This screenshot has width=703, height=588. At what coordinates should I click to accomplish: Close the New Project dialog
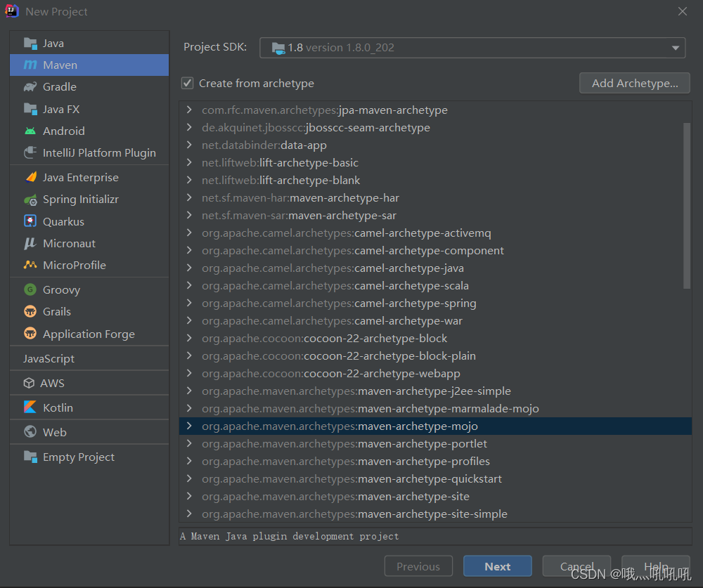coord(683,11)
